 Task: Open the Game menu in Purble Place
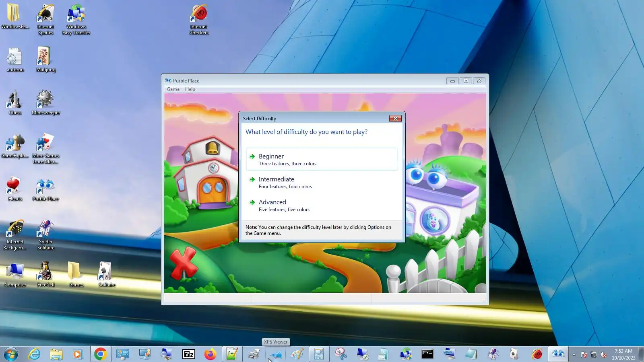pyautogui.click(x=173, y=89)
